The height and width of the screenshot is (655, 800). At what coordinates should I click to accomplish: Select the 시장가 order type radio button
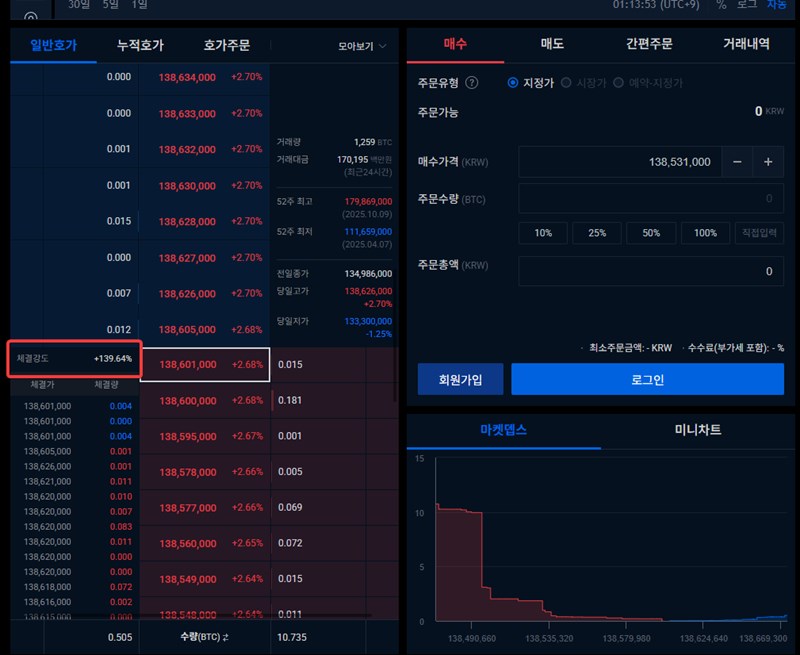[567, 83]
